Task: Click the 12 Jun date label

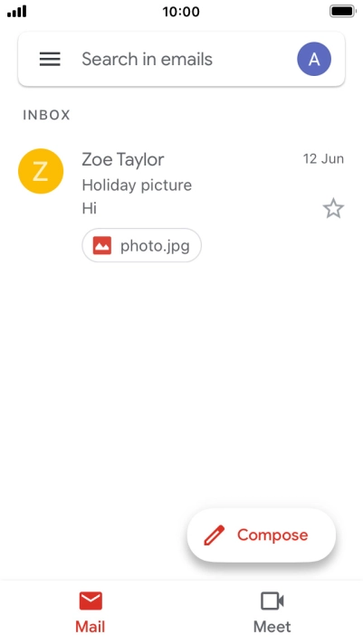Action: pyautogui.click(x=323, y=159)
